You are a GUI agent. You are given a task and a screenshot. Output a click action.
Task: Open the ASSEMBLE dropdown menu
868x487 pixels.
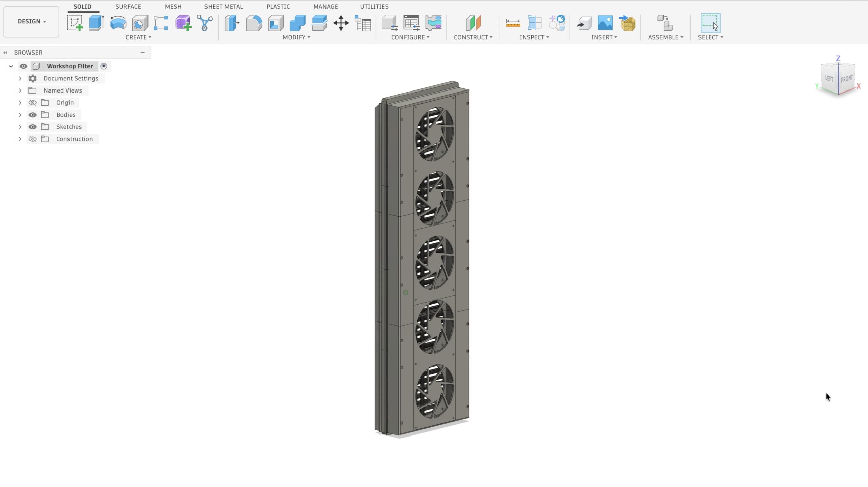coord(666,37)
